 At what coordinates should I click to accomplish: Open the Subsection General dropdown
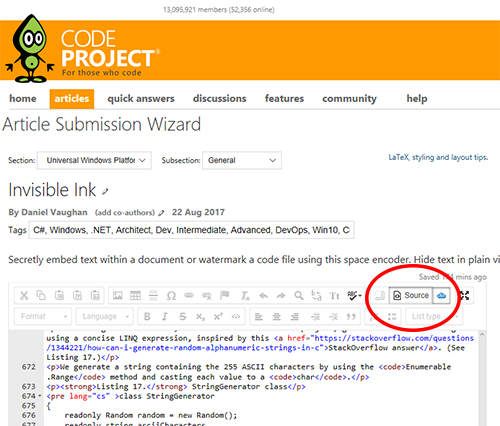coord(242,160)
